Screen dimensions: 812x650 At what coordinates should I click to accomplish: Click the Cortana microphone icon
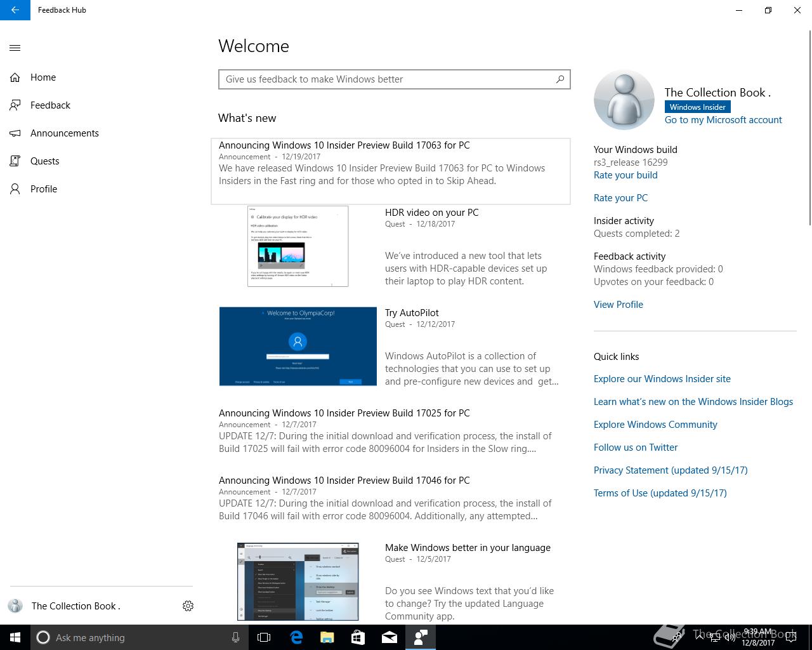tap(235, 637)
